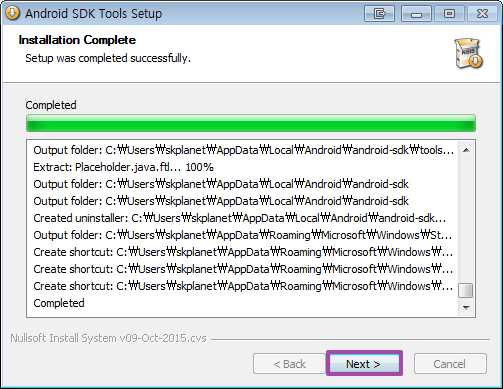This screenshot has width=503, height=389.
Task: Maximize the Android SDK Tools Setup window
Action: pos(449,14)
